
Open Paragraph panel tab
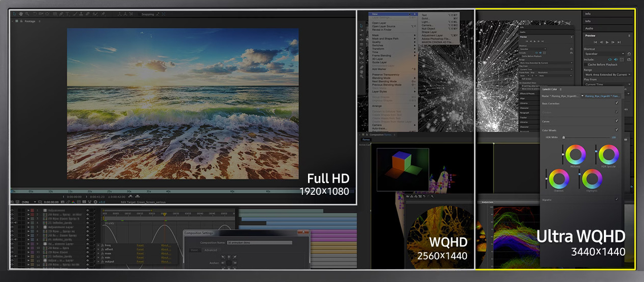(x=525, y=113)
